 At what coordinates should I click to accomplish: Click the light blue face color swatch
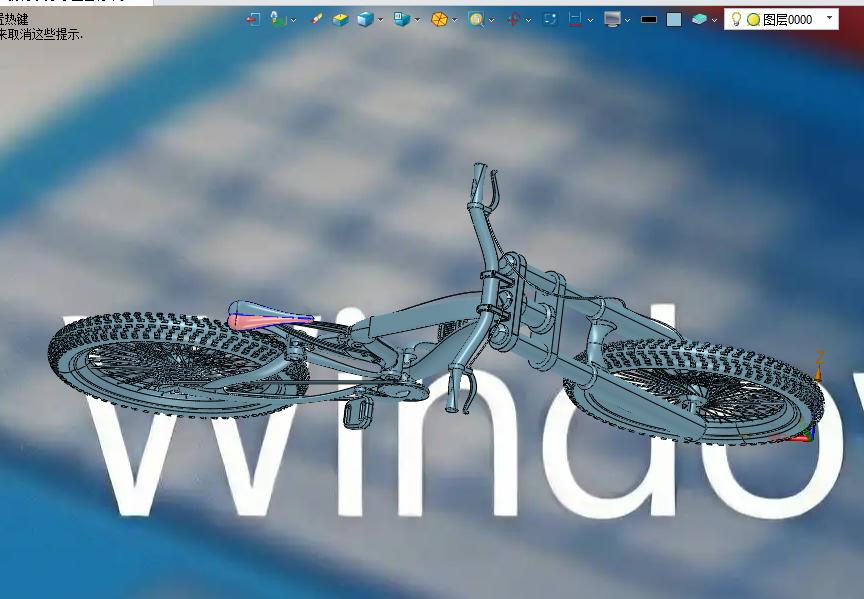[673, 20]
